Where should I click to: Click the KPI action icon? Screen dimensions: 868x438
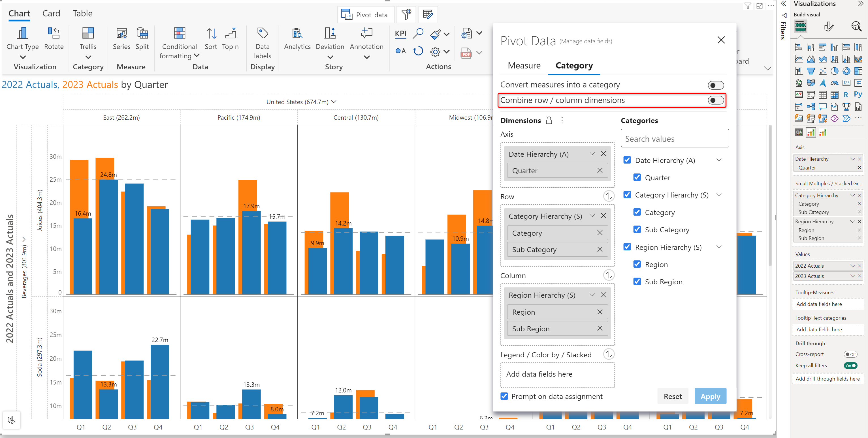pyautogui.click(x=400, y=34)
